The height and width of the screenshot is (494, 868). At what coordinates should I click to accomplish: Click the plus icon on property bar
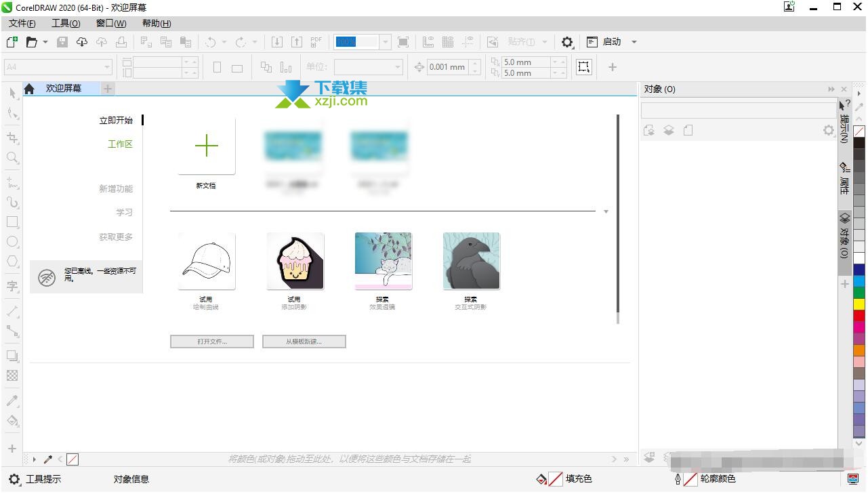click(613, 67)
